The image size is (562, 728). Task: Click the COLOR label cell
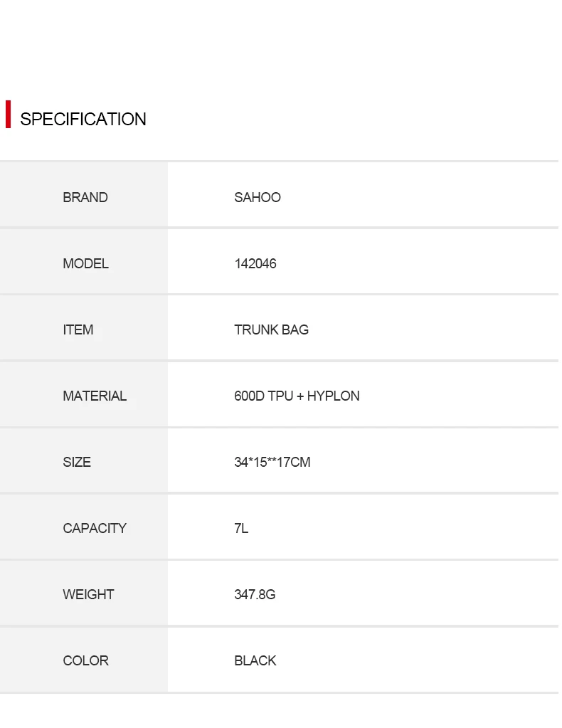pyautogui.click(x=85, y=660)
